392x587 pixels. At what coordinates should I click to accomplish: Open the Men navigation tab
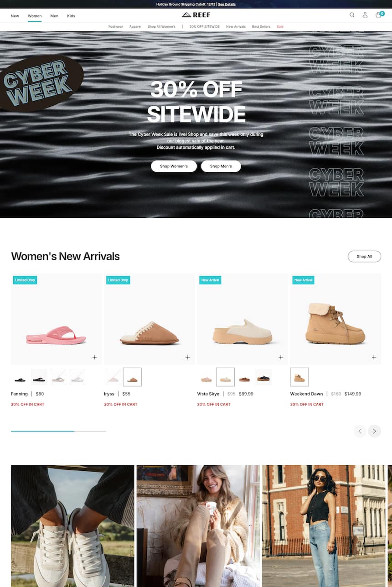(x=54, y=16)
